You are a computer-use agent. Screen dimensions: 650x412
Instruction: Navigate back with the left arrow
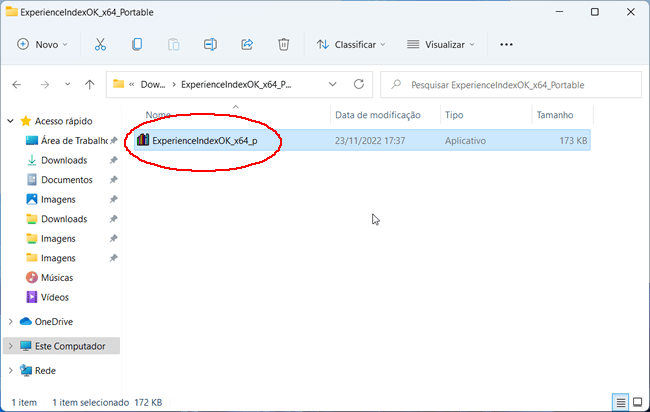pyautogui.click(x=17, y=84)
